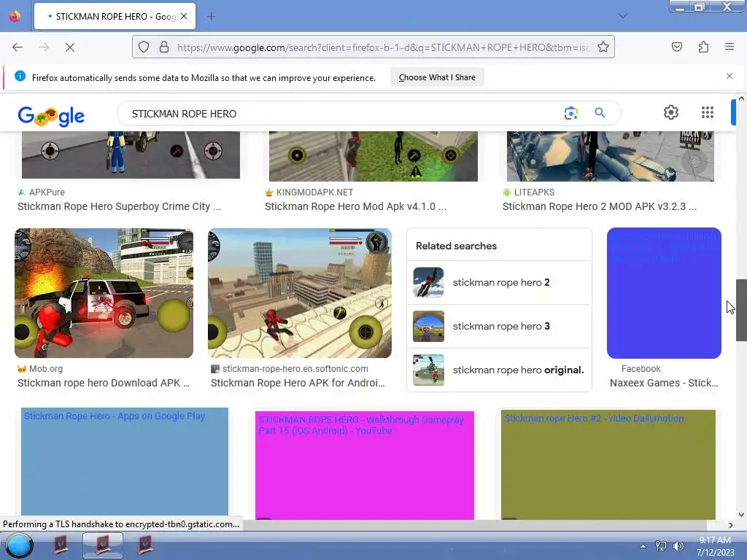Click the forward navigation arrow
This screenshot has height=560, width=747.
[x=44, y=47]
